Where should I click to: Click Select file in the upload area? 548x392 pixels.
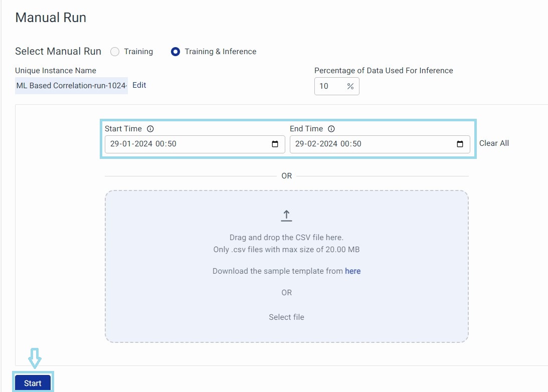click(286, 317)
